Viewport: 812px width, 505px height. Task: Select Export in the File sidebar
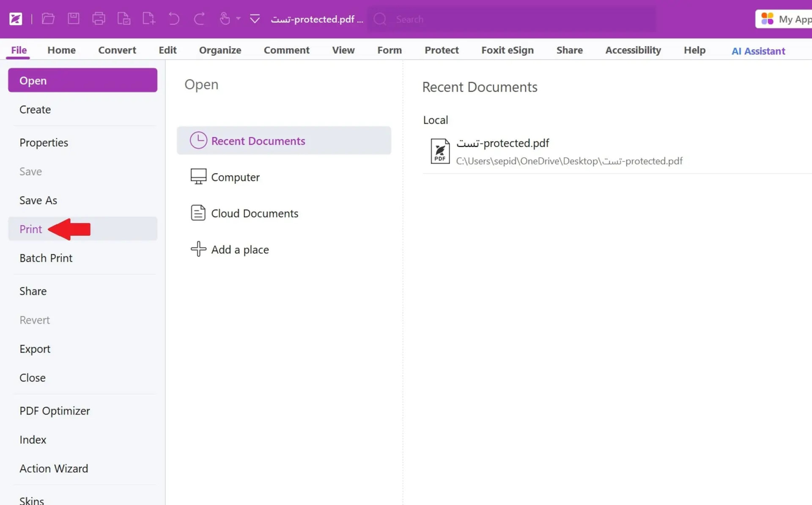pos(82,349)
